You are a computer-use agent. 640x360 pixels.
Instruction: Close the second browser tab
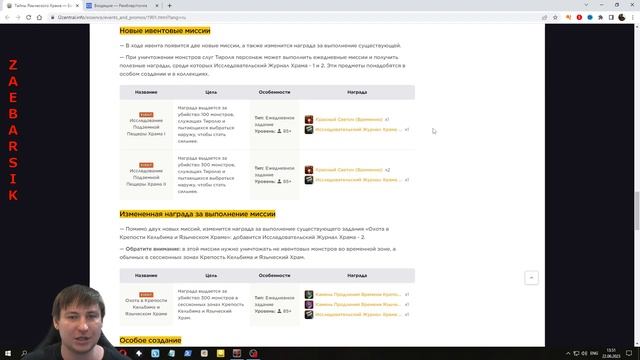[x=157, y=6]
